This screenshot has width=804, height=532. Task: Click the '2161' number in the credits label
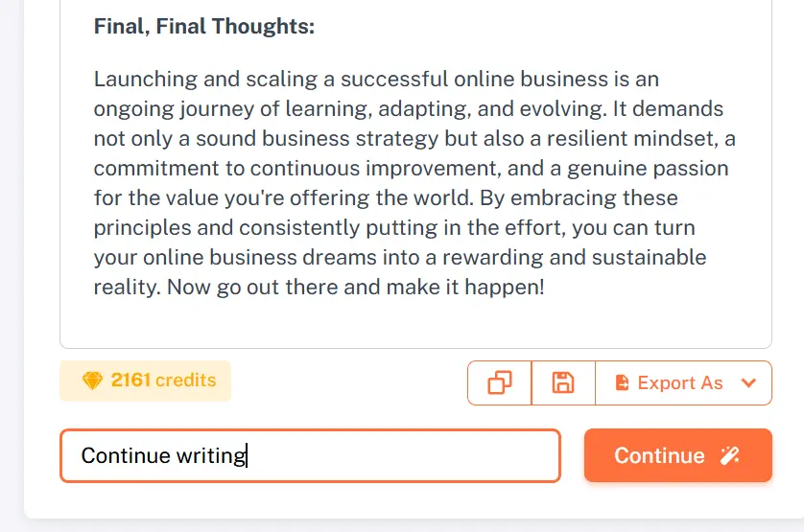[x=130, y=381]
